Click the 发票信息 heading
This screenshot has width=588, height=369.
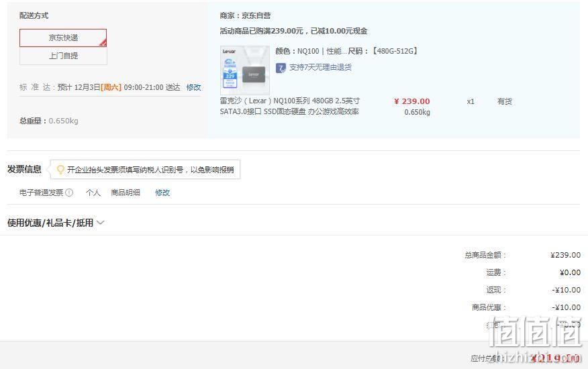(x=24, y=169)
